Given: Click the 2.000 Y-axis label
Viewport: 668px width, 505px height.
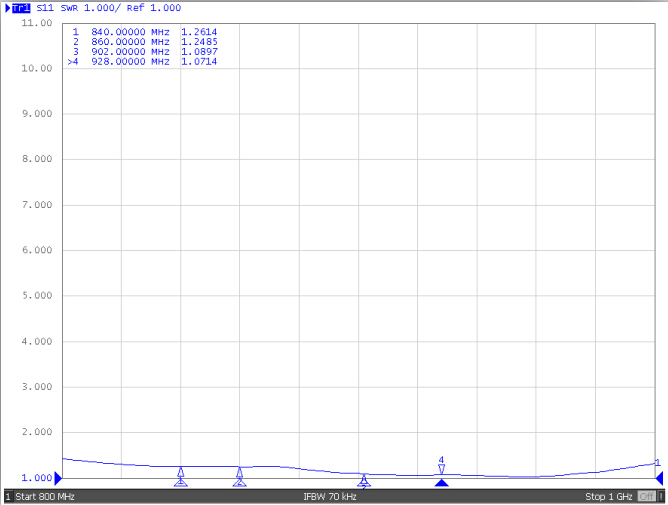Looking at the screenshot, I should [37, 432].
